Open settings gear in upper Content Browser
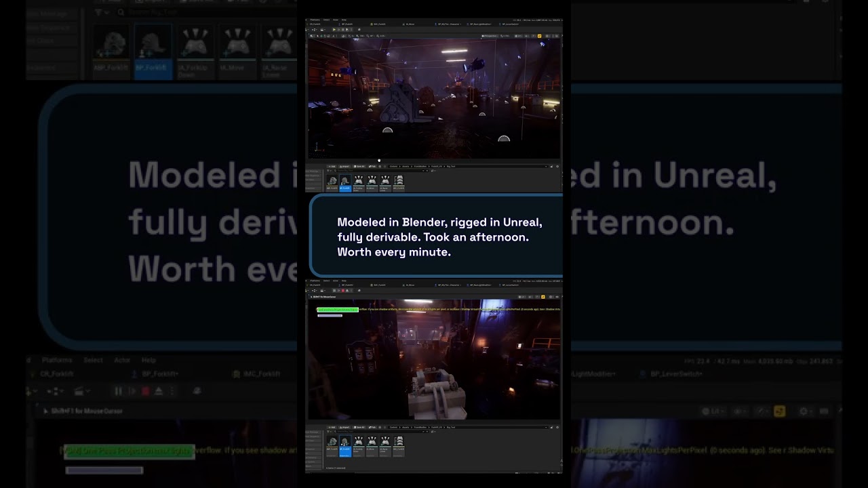Viewport: 868px width, 488px height. point(557,166)
